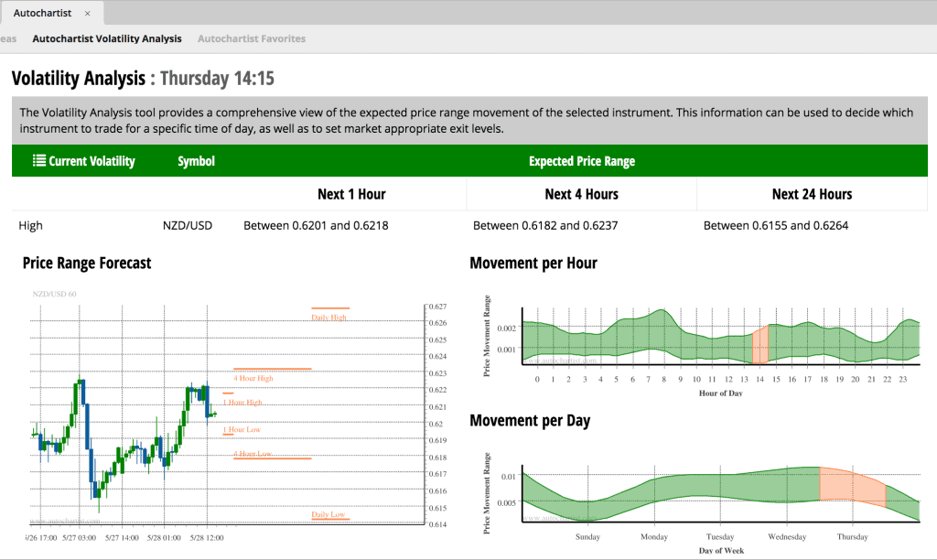Click the Current Volatility list icon
This screenshot has height=560, width=937.
pyautogui.click(x=38, y=161)
